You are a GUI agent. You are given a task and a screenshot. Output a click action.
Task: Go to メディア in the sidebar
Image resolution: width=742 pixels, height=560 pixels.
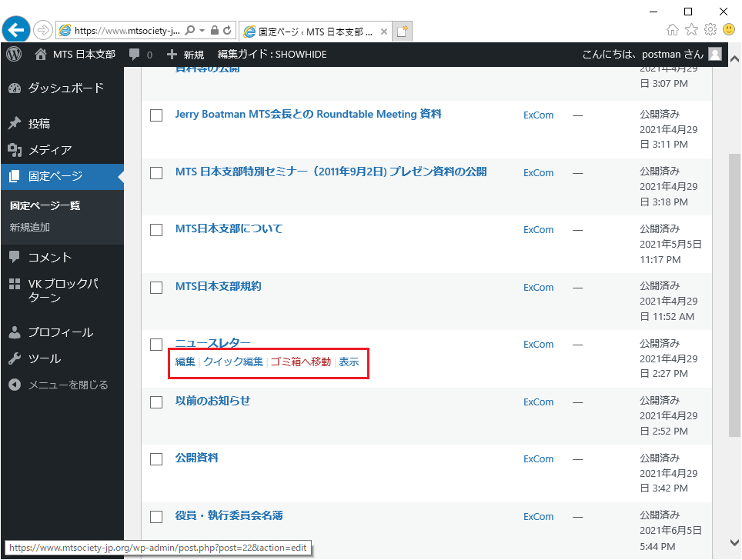point(49,150)
